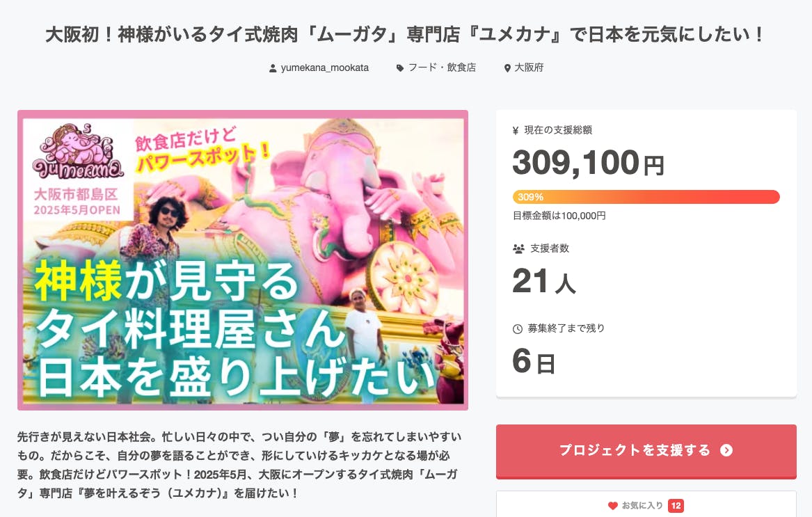
Task: Click the user profile icon beside yumekana_mookata
Action: click(x=273, y=68)
